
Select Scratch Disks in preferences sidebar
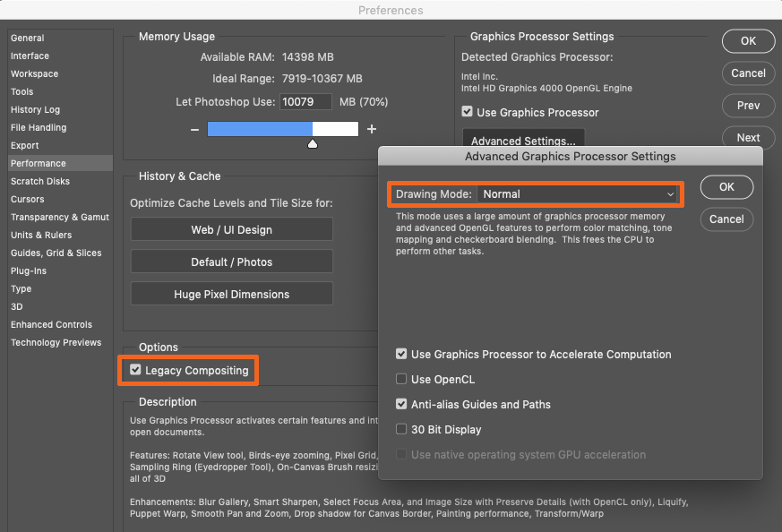tap(40, 181)
